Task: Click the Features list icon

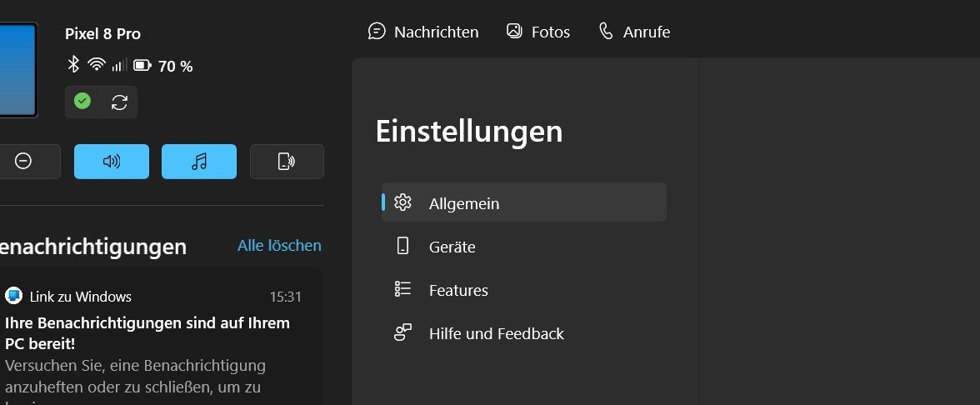Action: 403,288
